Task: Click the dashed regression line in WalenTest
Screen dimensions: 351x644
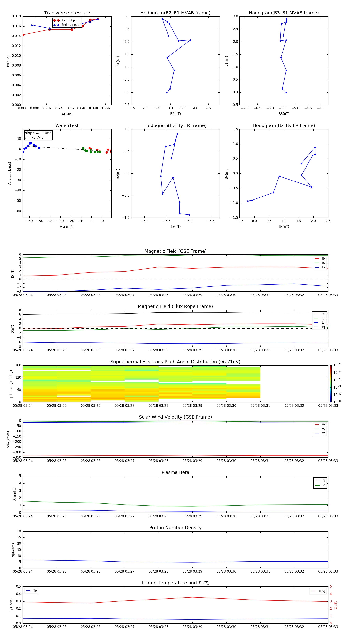Action: point(67,149)
